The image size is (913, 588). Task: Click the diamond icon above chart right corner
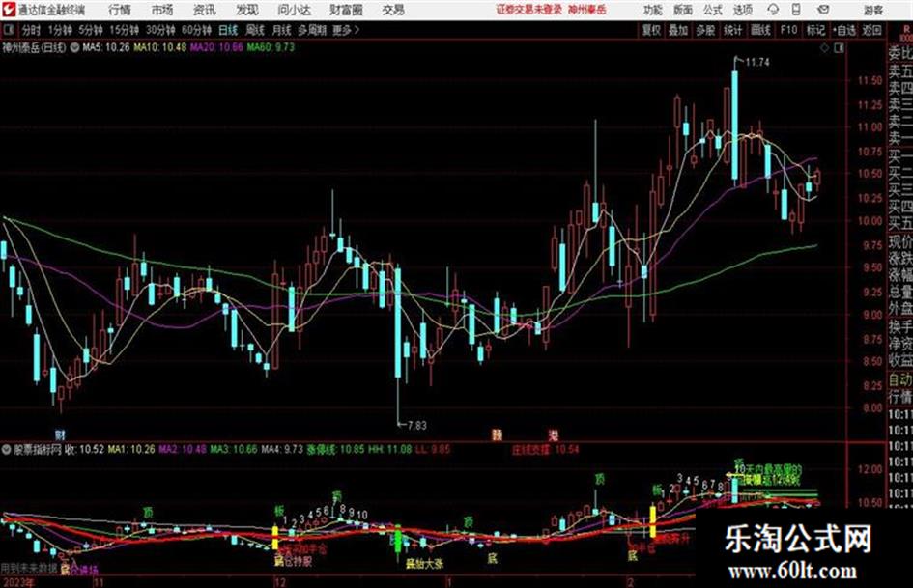(x=824, y=48)
